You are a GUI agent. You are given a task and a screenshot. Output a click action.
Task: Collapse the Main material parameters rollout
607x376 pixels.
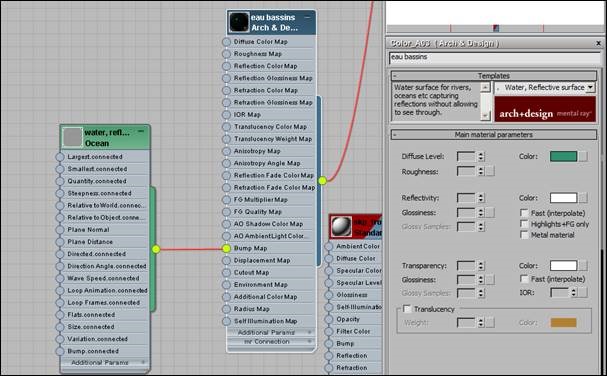click(494, 135)
